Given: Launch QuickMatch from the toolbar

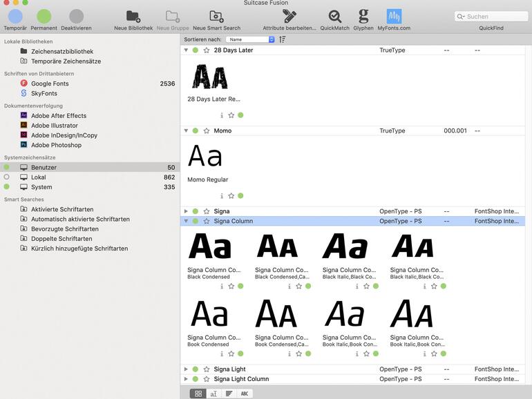Looking at the screenshot, I should [x=334, y=17].
